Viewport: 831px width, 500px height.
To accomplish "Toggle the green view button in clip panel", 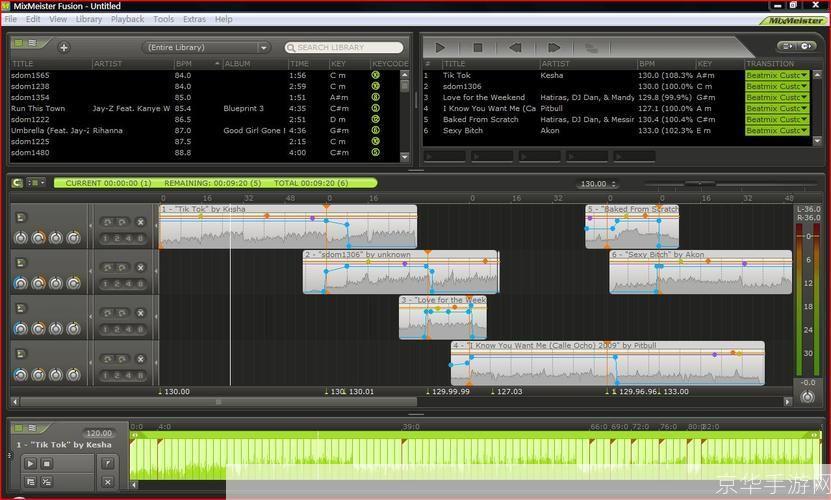I will pyautogui.click(x=19, y=427).
